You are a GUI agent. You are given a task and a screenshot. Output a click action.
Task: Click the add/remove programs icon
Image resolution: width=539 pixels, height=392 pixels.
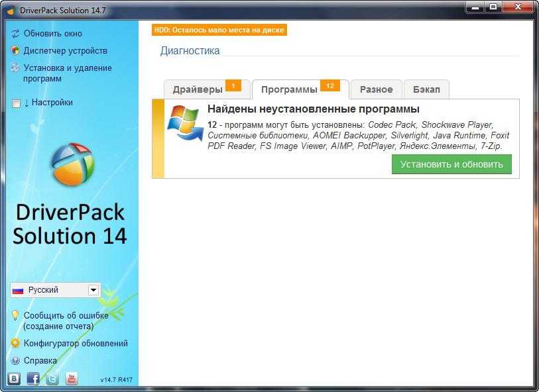(x=15, y=68)
